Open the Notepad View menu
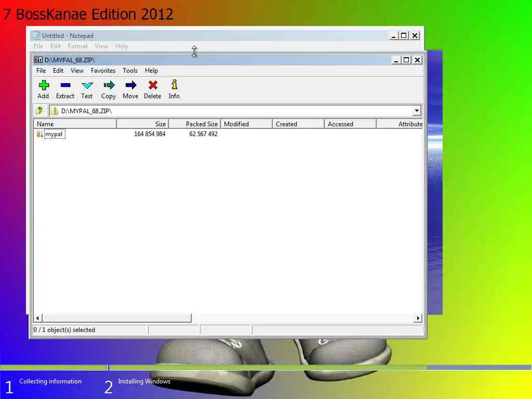Screen dimensions: 532x399 (x=101, y=46)
